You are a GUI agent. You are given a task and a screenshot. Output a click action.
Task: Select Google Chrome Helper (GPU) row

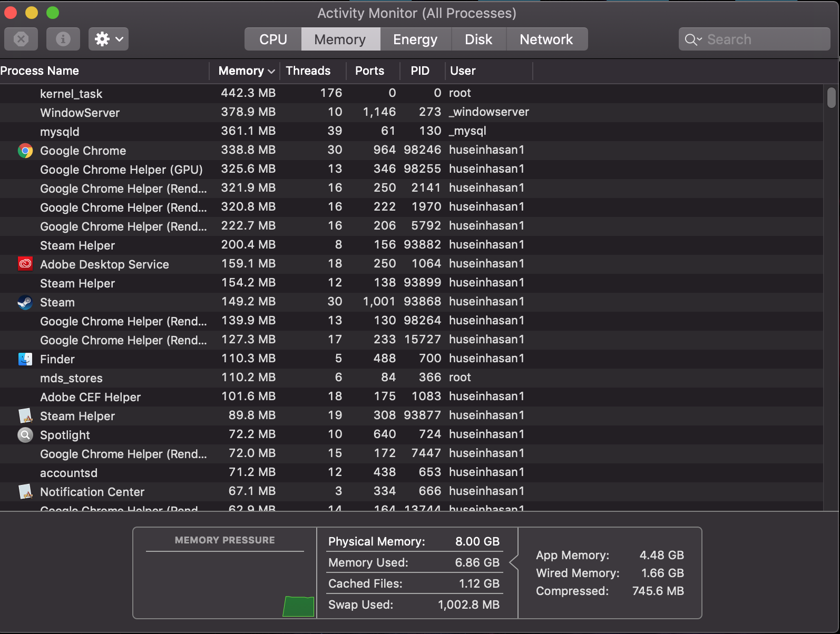click(x=411, y=169)
